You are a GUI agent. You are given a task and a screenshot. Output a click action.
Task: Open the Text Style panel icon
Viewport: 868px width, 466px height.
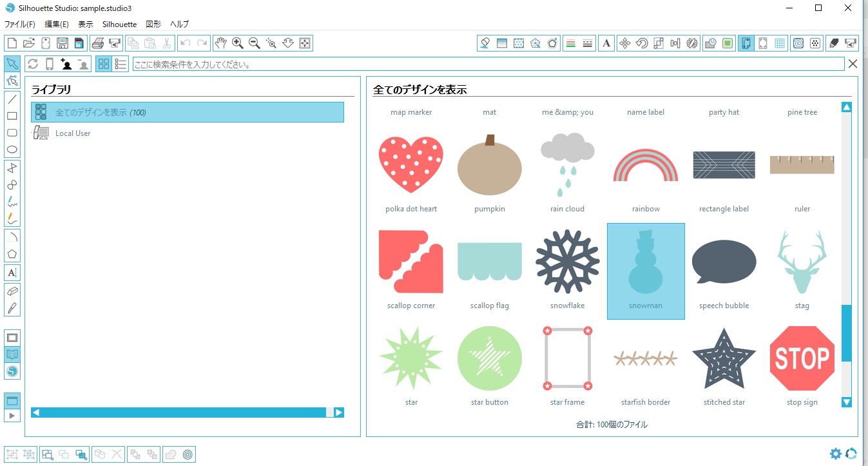(x=606, y=43)
